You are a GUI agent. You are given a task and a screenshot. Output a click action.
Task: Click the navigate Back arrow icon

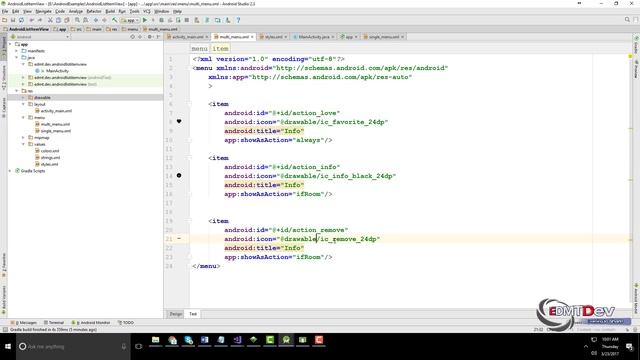pyautogui.click(x=96, y=20)
